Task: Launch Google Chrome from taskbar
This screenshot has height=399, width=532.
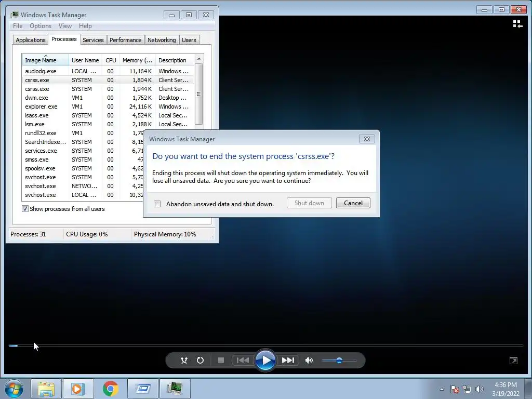Action: (x=111, y=389)
